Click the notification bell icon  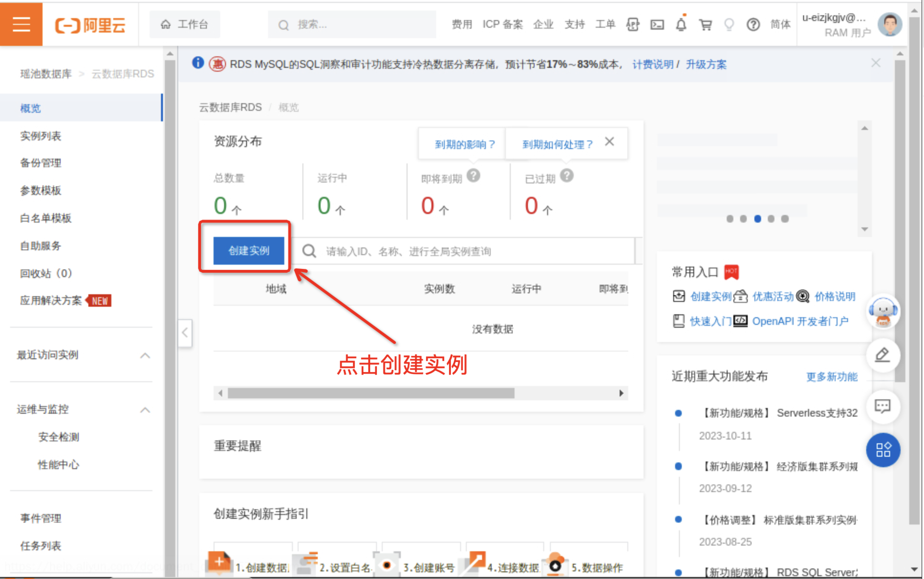click(x=681, y=24)
